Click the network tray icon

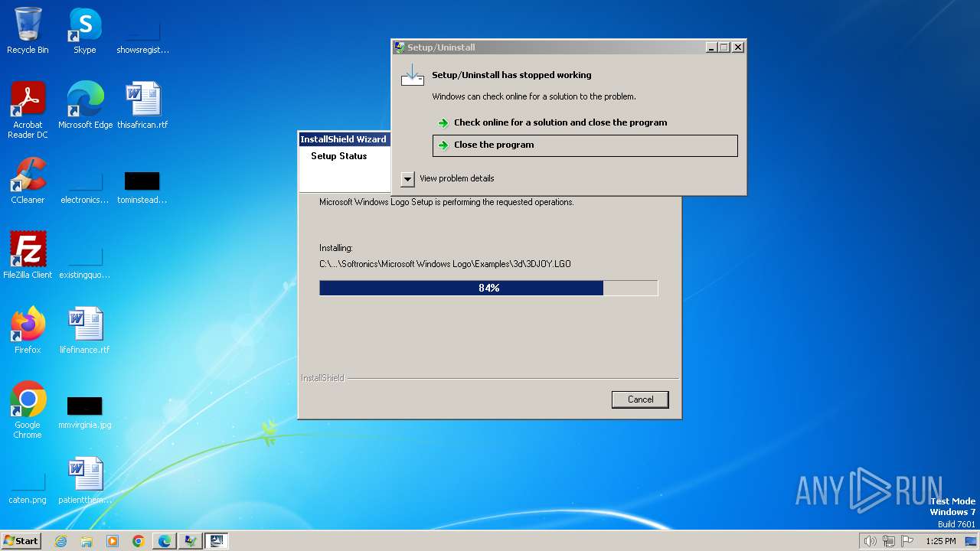889,541
